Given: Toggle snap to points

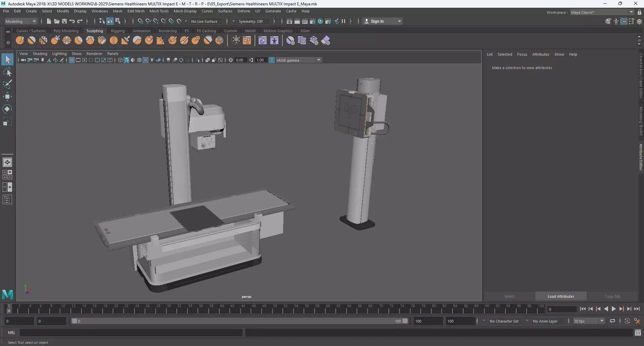Looking at the screenshot, I should pyautogui.click(x=156, y=21).
